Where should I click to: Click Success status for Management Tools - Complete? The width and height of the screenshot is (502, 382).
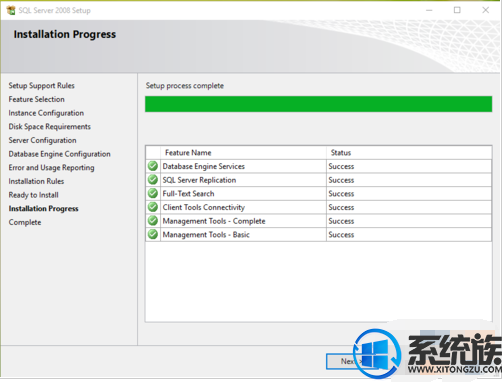coord(341,221)
